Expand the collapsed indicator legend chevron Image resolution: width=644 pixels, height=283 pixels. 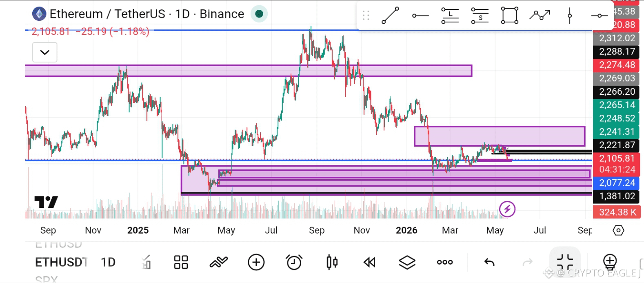tap(45, 52)
